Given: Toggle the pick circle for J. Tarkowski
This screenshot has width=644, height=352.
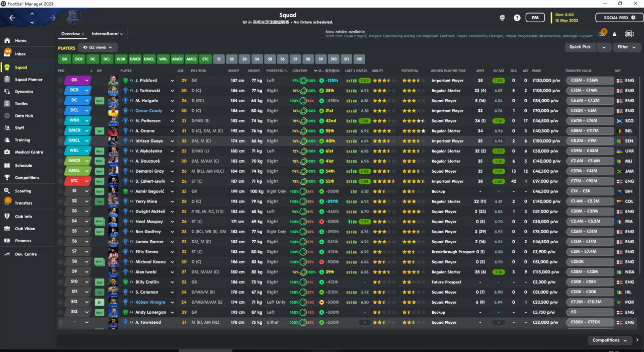Looking at the screenshot, I should tap(61, 91).
